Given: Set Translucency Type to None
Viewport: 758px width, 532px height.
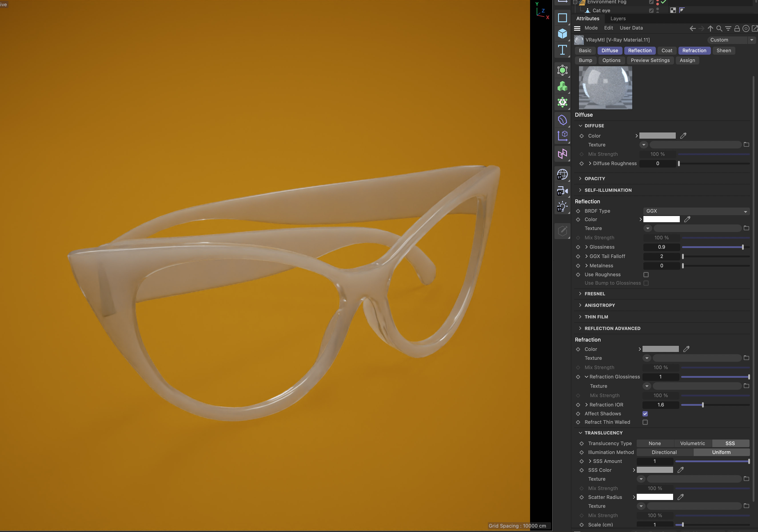Looking at the screenshot, I should coord(655,443).
